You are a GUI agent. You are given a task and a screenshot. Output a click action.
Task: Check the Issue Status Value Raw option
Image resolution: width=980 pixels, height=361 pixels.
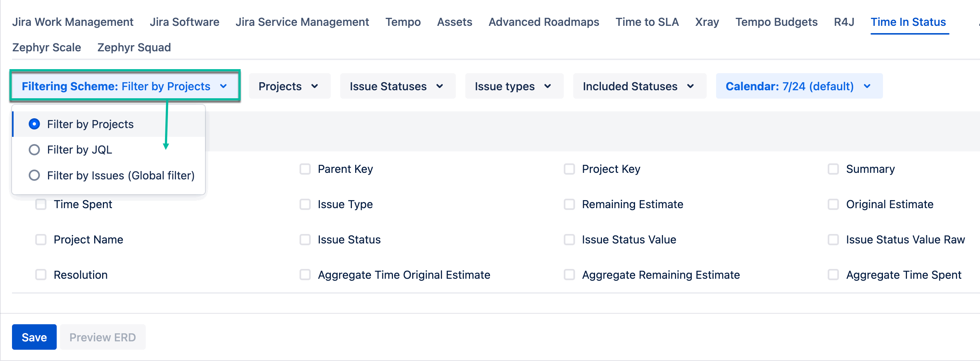pos(834,239)
